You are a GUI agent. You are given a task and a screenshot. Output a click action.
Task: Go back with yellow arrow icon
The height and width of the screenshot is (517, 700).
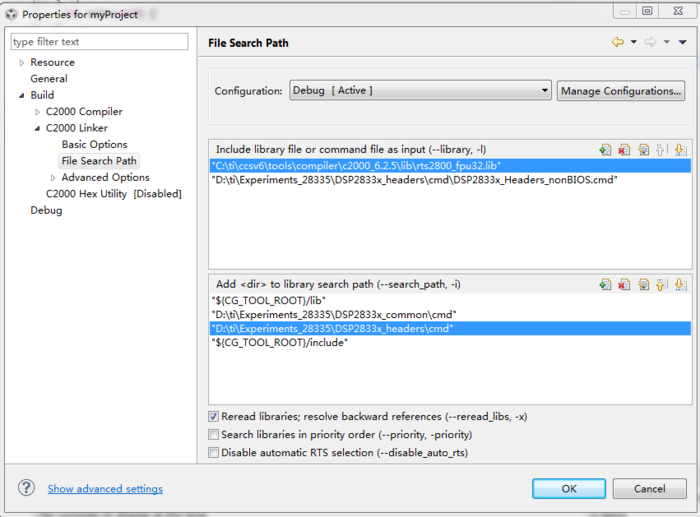click(x=618, y=42)
